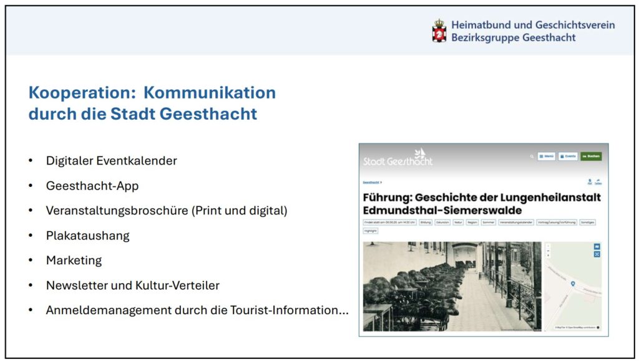Click the historic sanatorium terrace photo

[452, 286]
